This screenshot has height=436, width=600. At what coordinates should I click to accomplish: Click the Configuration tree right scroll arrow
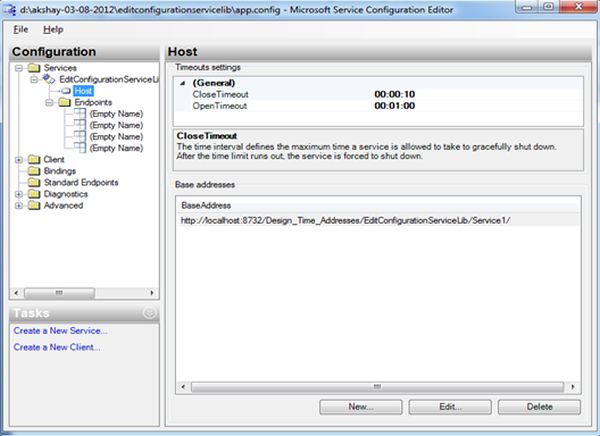click(152, 293)
